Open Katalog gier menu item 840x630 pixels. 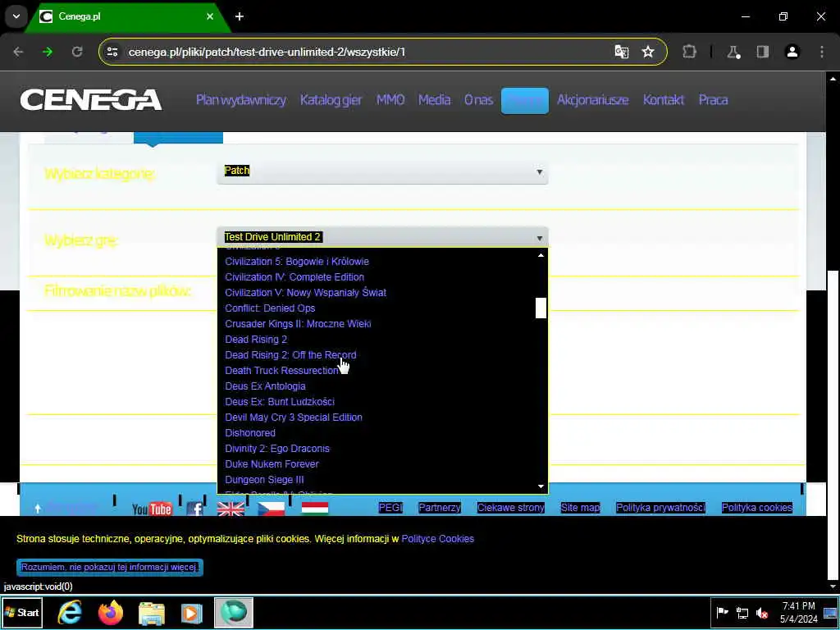pyautogui.click(x=331, y=100)
